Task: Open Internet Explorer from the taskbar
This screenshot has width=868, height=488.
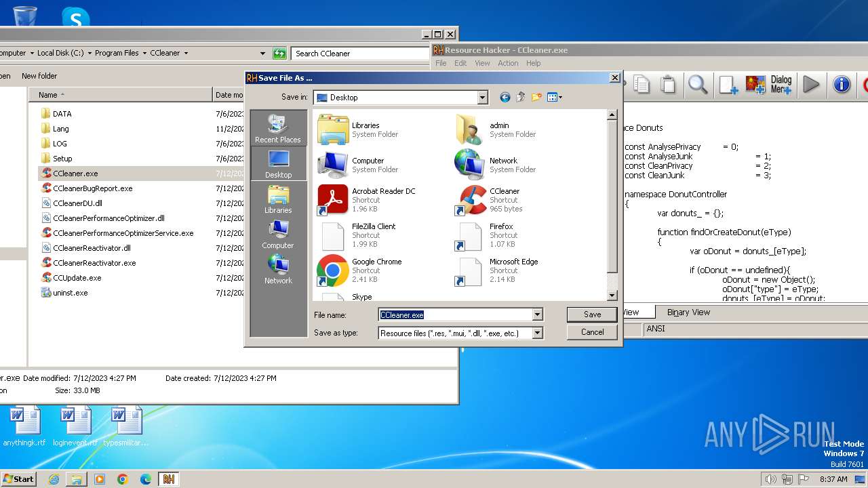Action: pos(54,479)
